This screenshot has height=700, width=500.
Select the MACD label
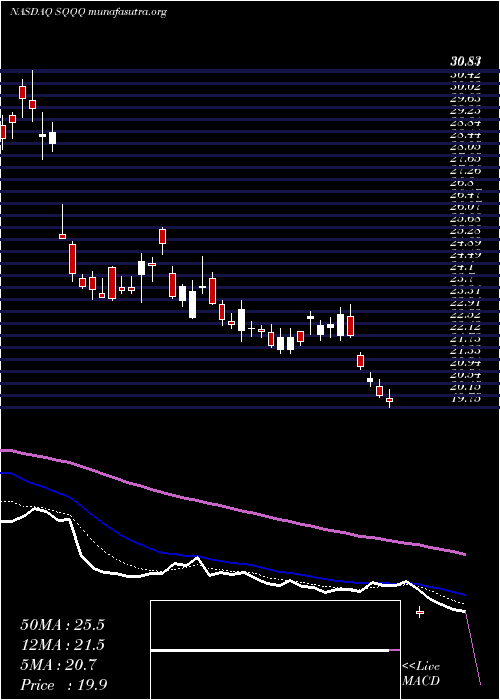421,681
